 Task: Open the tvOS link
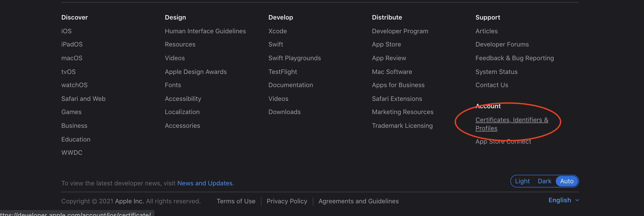coord(68,72)
